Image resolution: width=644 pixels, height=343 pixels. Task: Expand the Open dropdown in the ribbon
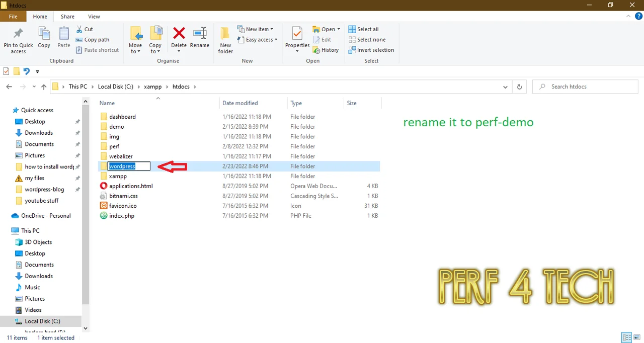click(339, 29)
